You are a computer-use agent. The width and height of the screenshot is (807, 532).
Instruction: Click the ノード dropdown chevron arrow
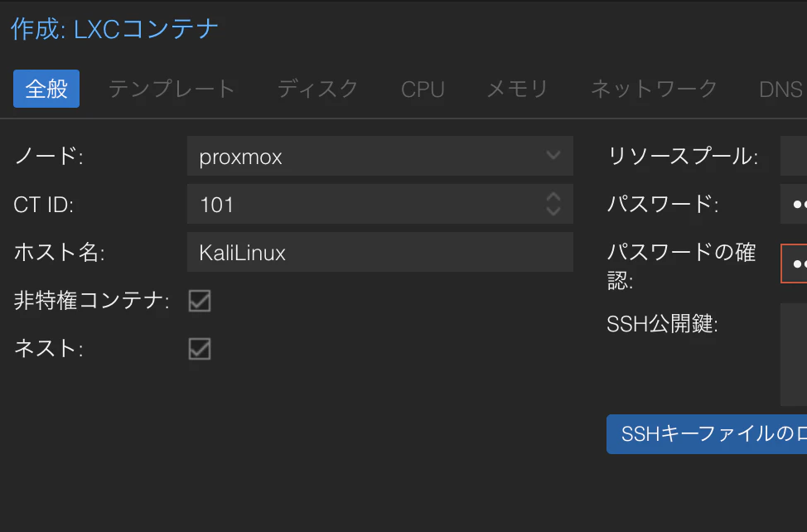(x=553, y=155)
